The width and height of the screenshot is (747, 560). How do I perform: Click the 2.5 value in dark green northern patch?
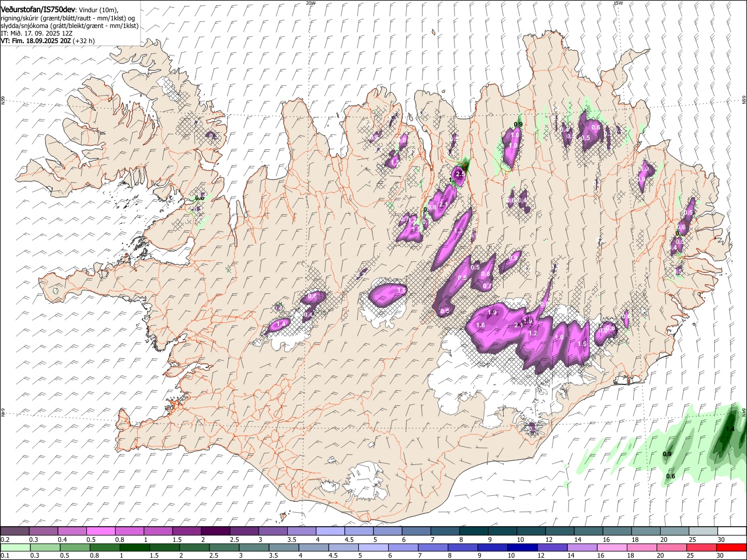460,174
